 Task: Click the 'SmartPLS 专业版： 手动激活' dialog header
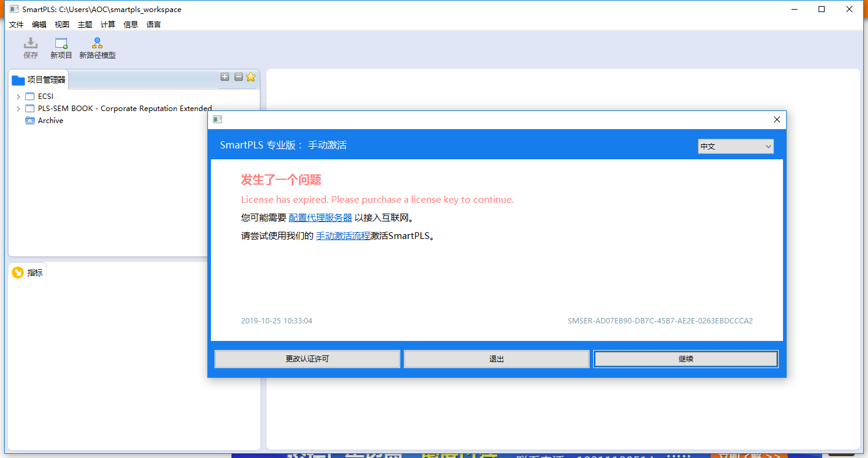pyautogui.click(x=283, y=145)
